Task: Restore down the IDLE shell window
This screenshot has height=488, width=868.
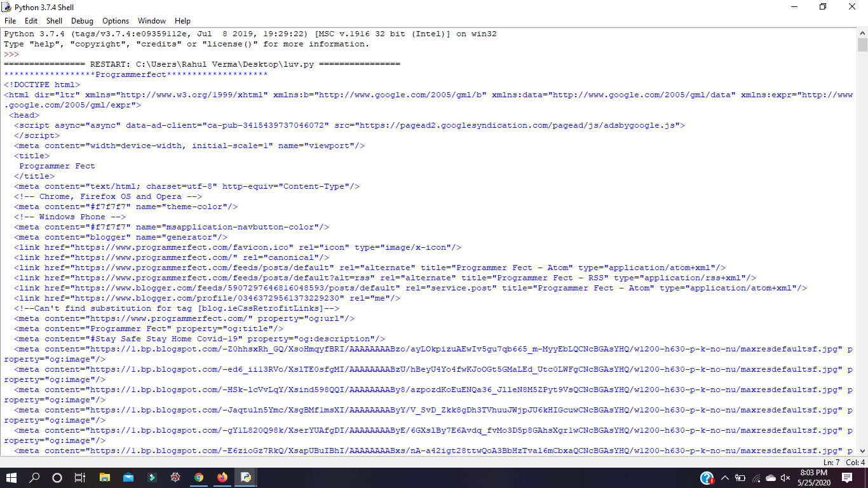Action: tap(823, 7)
